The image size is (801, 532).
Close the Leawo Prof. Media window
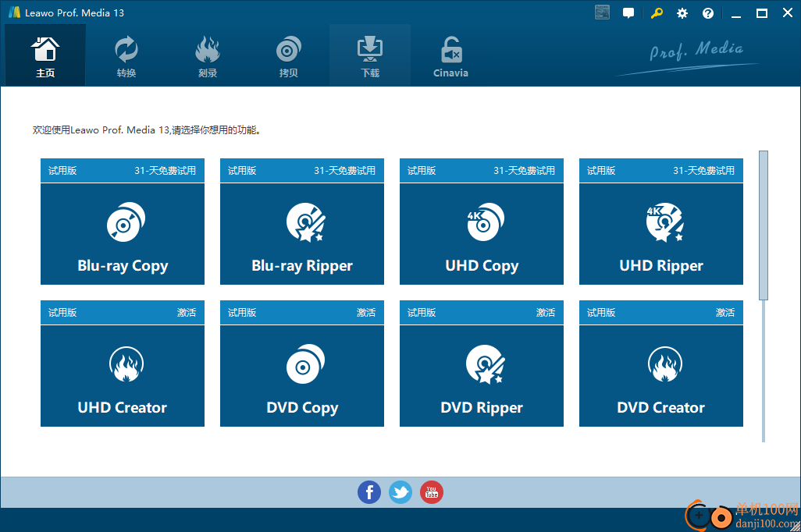(788, 13)
